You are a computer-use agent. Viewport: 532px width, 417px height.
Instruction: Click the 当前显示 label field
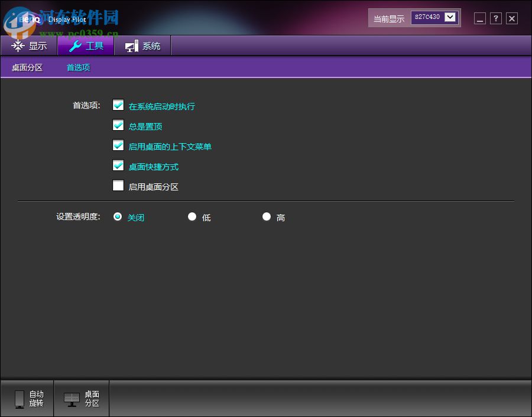pyautogui.click(x=388, y=18)
